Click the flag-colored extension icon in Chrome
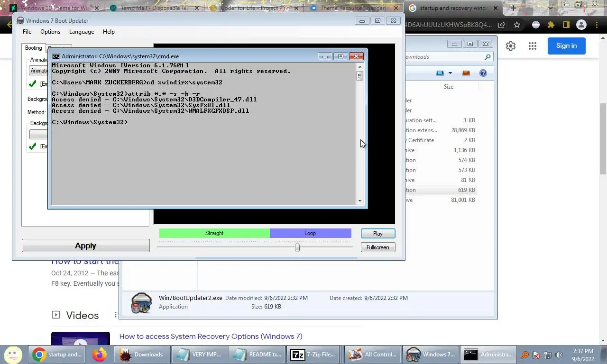The image size is (607, 364). [535, 25]
